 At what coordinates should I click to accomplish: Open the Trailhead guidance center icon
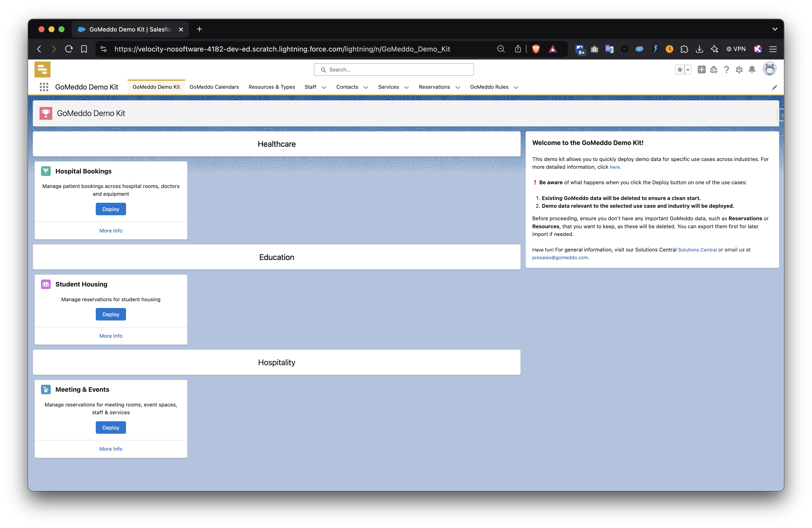coord(714,69)
